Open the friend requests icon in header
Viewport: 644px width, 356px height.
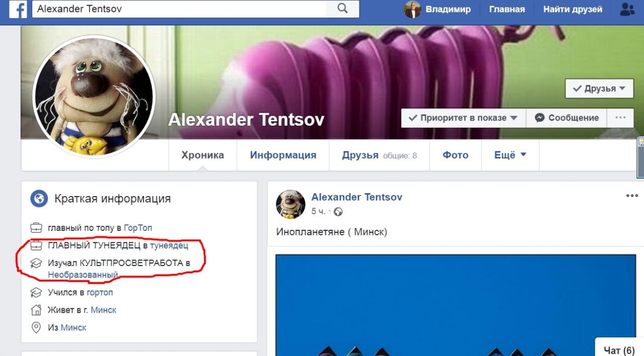tap(627, 9)
